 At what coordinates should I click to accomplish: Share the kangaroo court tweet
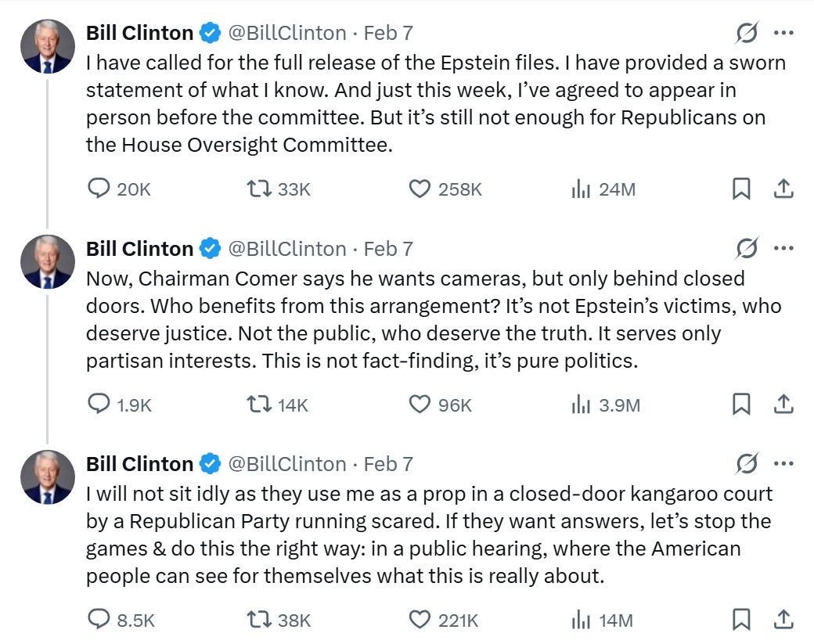(x=783, y=621)
